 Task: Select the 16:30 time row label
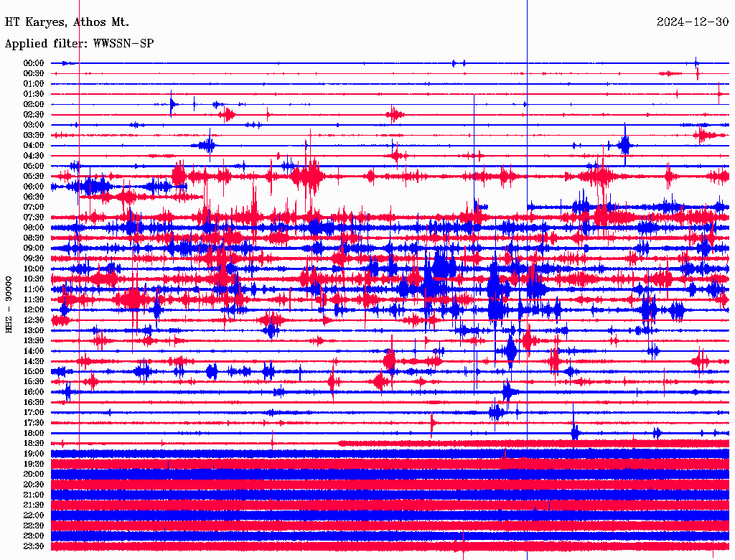(x=34, y=403)
